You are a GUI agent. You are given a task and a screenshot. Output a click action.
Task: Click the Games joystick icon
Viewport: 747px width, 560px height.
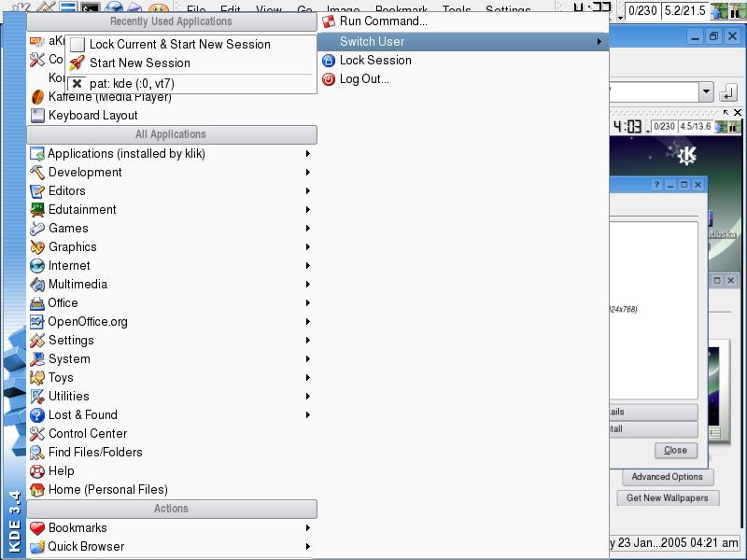(37, 229)
